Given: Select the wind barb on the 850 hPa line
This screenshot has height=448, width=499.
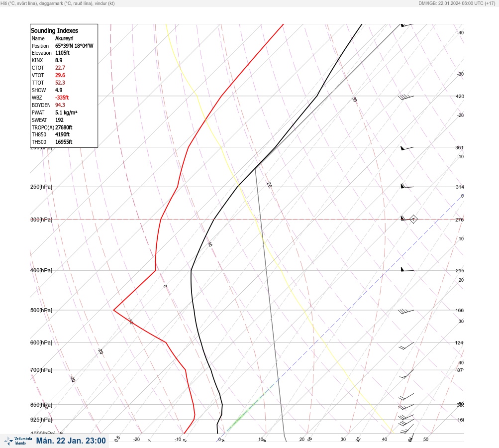Looking at the screenshot, I should click(406, 407).
